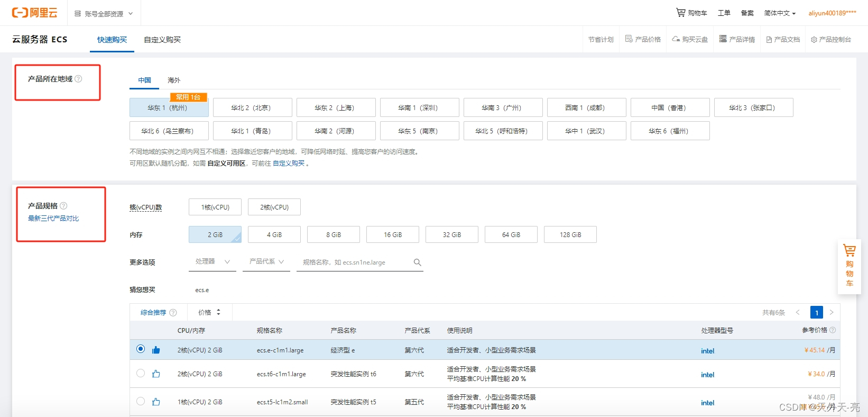Click help icon beside 参考价格 header

point(833,330)
